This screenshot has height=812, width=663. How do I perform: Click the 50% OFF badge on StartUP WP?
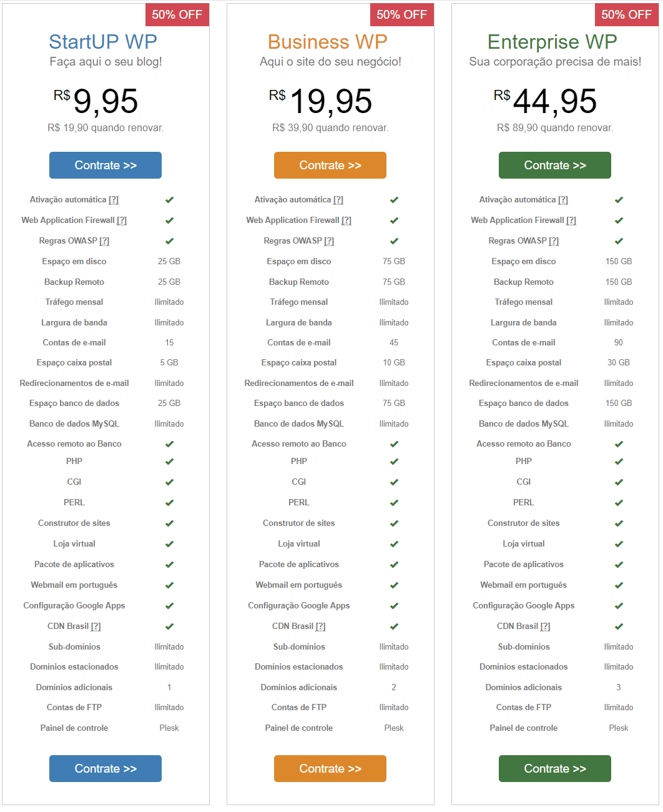coord(177,15)
